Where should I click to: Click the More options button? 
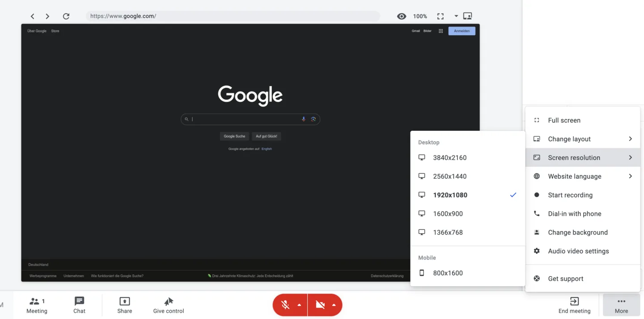pyautogui.click(x=621, y=306)
